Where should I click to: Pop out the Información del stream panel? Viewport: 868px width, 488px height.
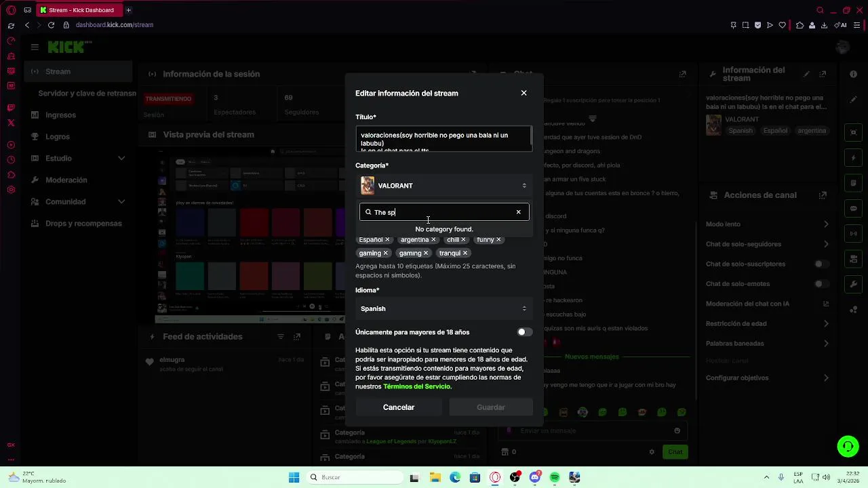823,74
